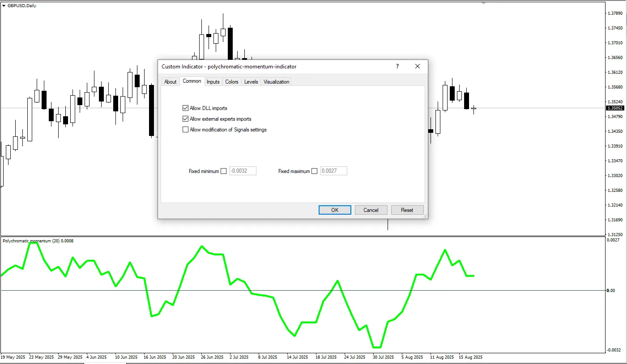Open the About tab
627x364 pixels.
click(x=170, y=81)
